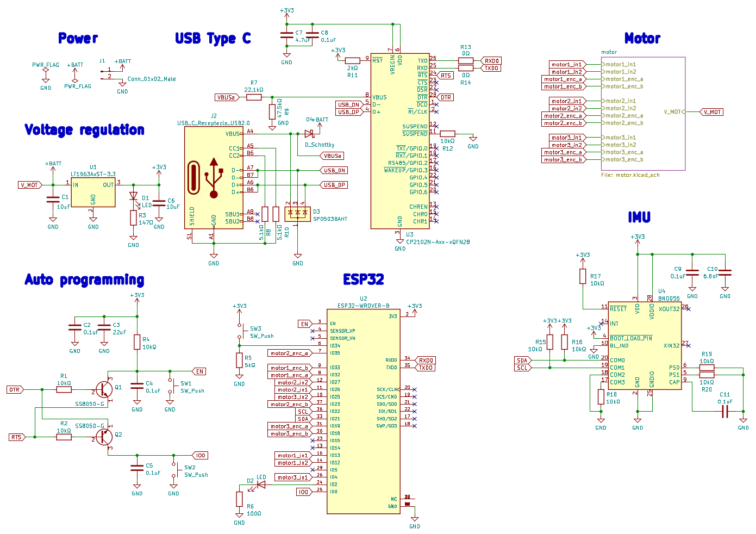The width and height of the screenshot is (756, 534).
Task: Click the U1 LT1963 regulator body
Action: [x=93, y=192]
